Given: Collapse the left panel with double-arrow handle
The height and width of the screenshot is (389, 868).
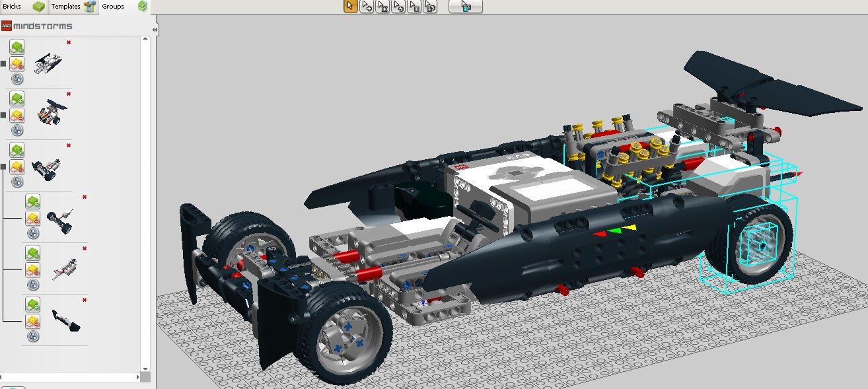Looking at the screenshot, I should pos(155,30).
